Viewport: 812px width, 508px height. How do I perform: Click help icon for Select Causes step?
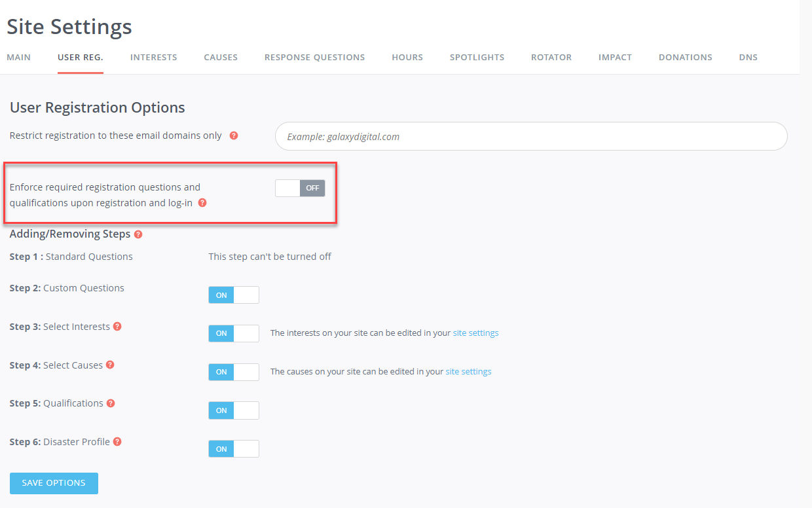(110, 365)
